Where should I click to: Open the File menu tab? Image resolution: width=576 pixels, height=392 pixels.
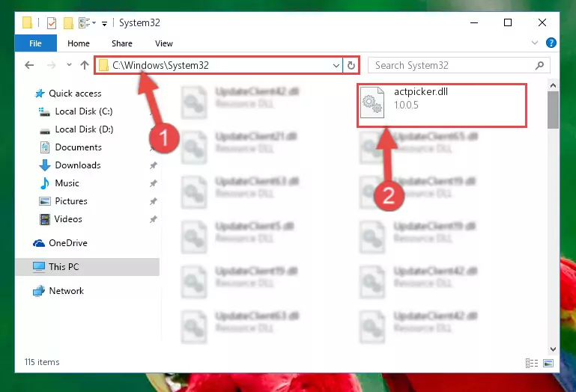coord(36,43)
